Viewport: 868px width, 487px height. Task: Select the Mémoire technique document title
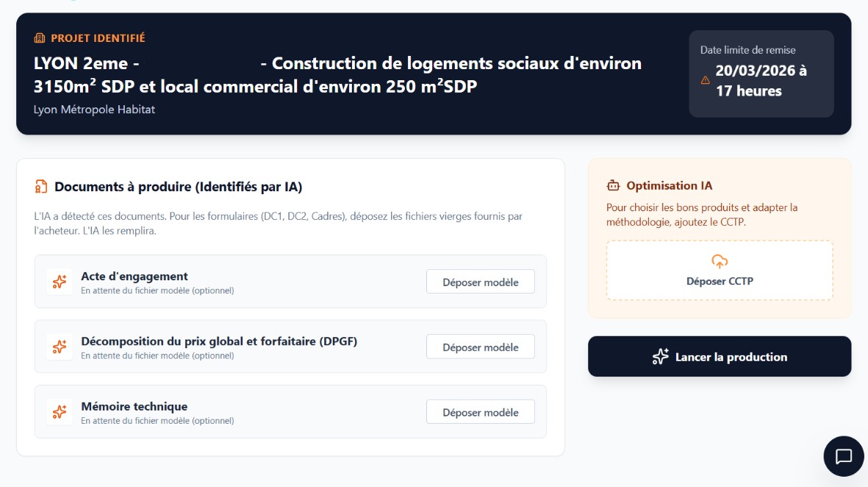pyautogui.click(x=134, y=406)
